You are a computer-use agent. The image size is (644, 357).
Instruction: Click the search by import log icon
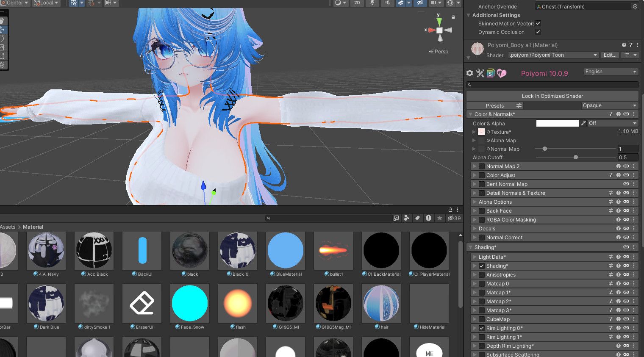429,218
